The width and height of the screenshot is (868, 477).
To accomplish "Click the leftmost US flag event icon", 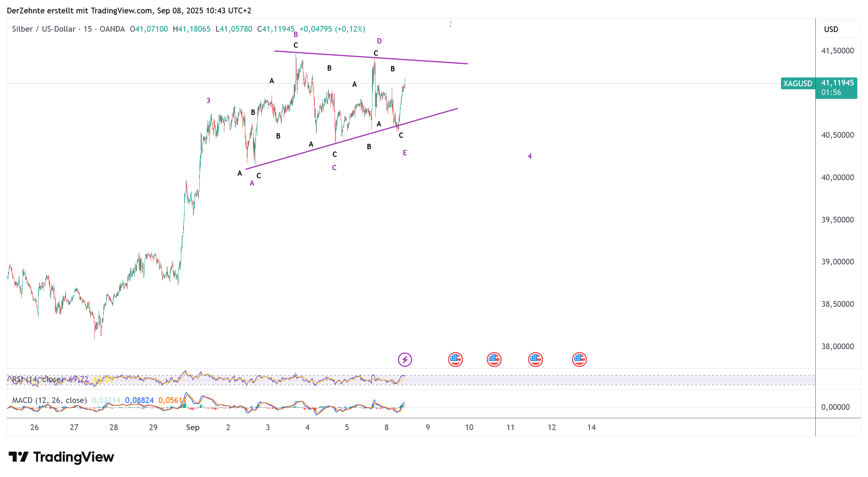I will click(455, 359).
